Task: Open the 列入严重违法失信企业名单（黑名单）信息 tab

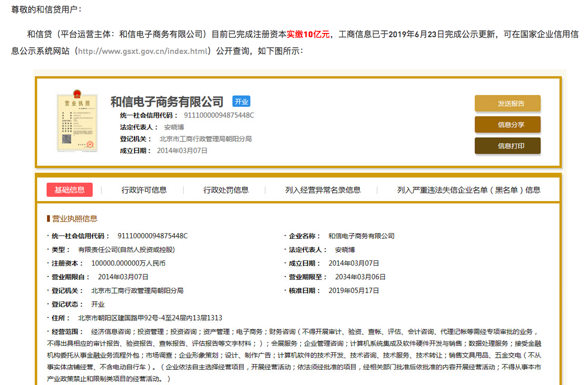Action: pyautogui.click(x=469, y=190)
